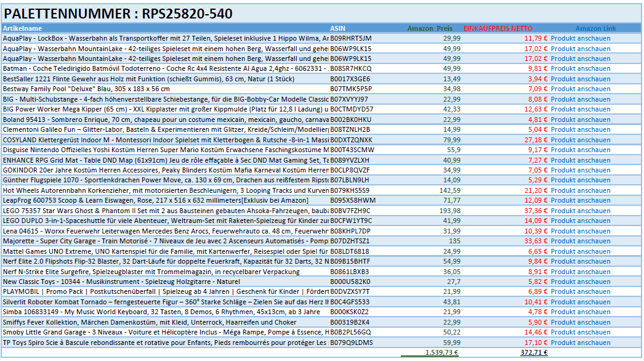Viewport: 644px width, 361px height.
Task: Open the Produkt anschauen link for Batman Batmóvil
Action: point(580,68)
